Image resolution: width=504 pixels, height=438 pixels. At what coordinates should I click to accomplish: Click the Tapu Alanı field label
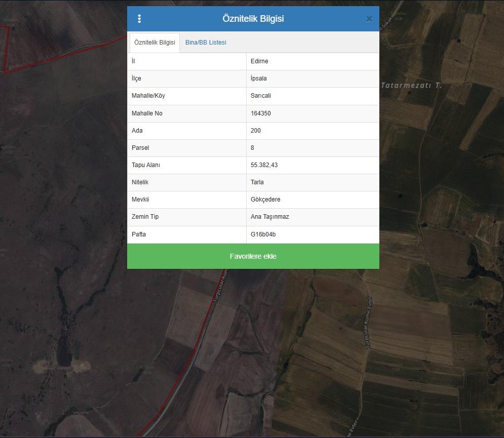(x=146, y=165)
